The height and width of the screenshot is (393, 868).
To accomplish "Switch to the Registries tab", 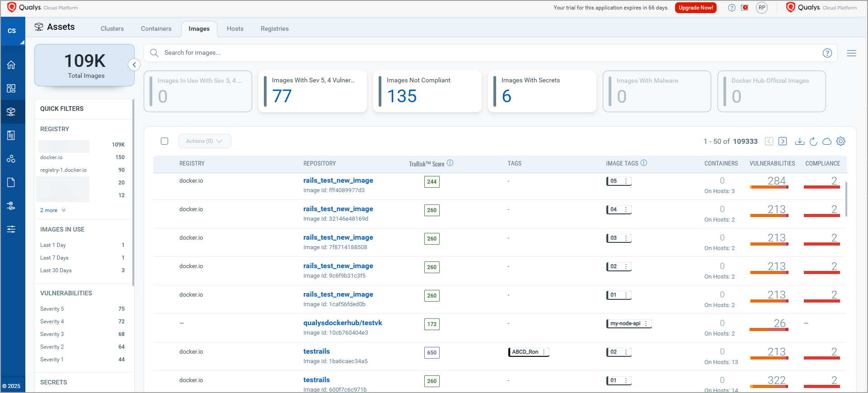I will click(274, 28).
